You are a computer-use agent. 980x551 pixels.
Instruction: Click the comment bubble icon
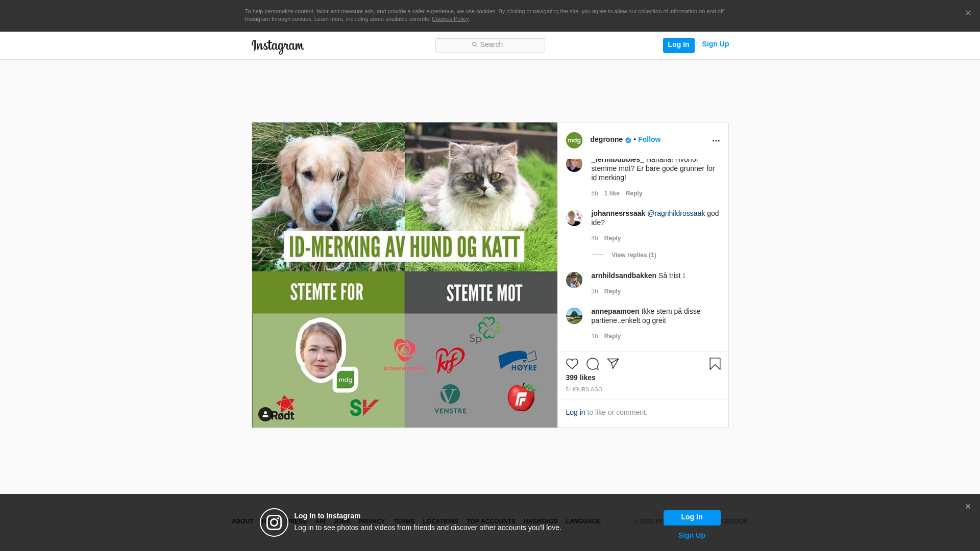[x=592, y=364]
